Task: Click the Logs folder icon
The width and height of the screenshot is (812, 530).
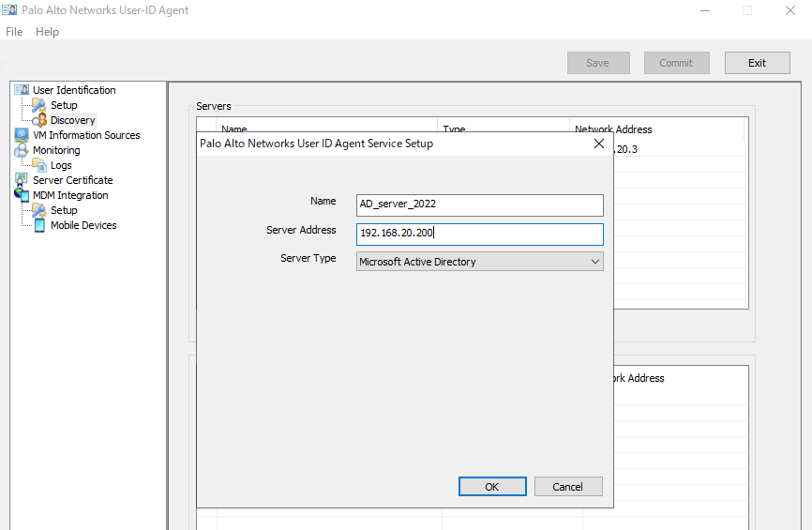Action: point(39,165)
